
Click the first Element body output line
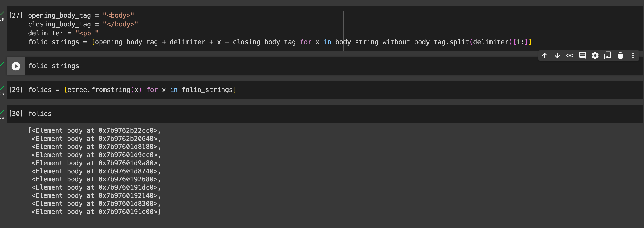(x=94, y=131)
